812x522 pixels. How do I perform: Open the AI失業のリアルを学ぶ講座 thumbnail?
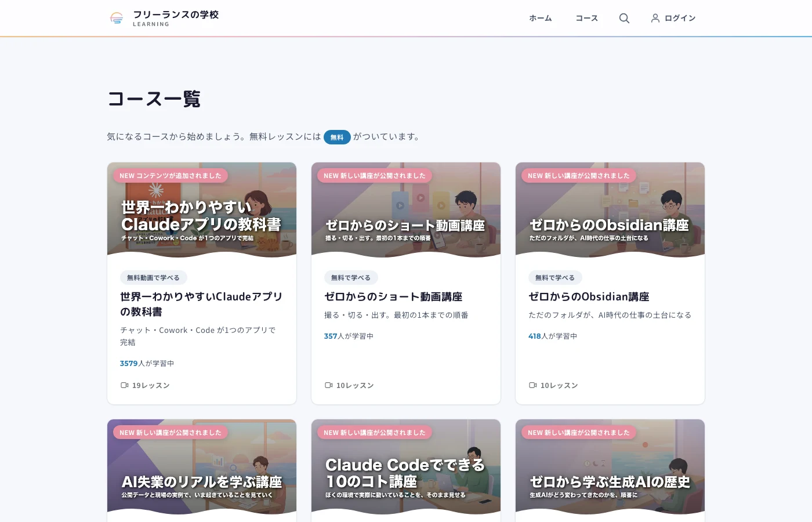pyautogui.click(x=202, y=466)
